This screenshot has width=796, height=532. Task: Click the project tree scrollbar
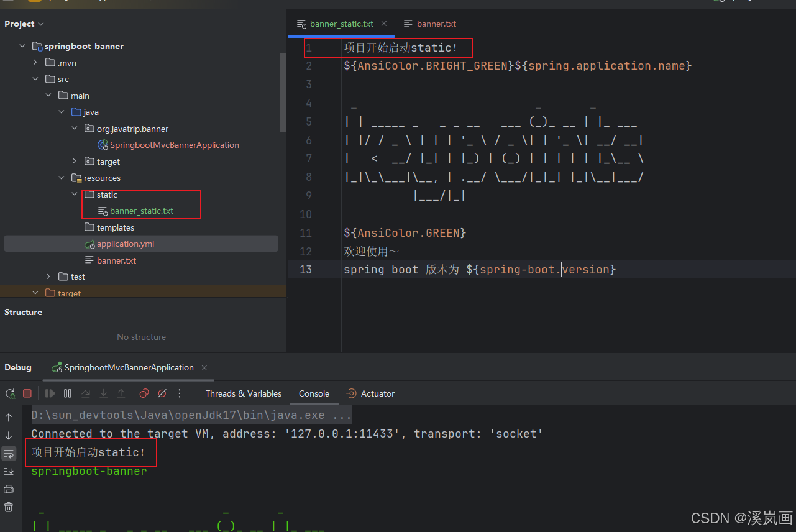(283, 92)
